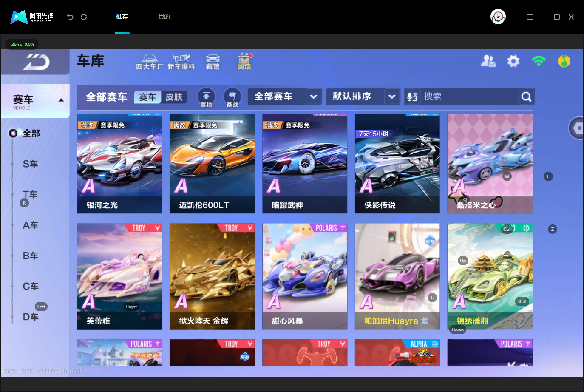584x392 pixels.
Task: Click the 备战 battle-ready icon
Action: 232,97
